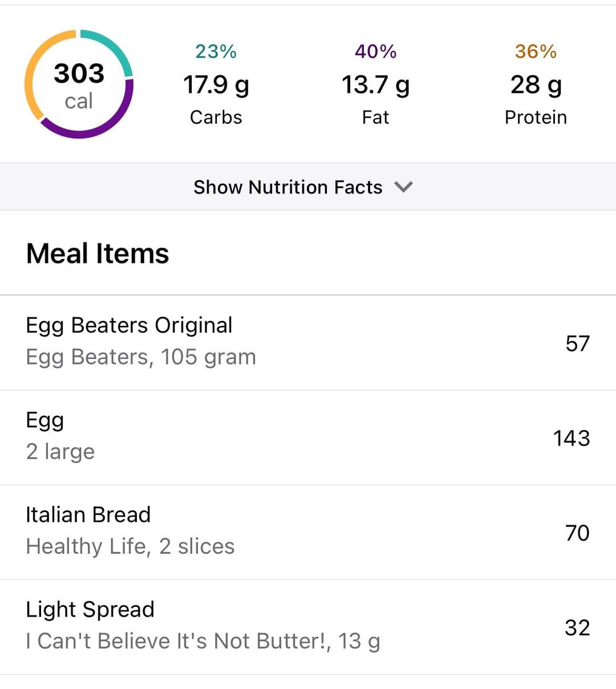
Task: Click the Meal Items section heading
Action: tap(98, 253)
